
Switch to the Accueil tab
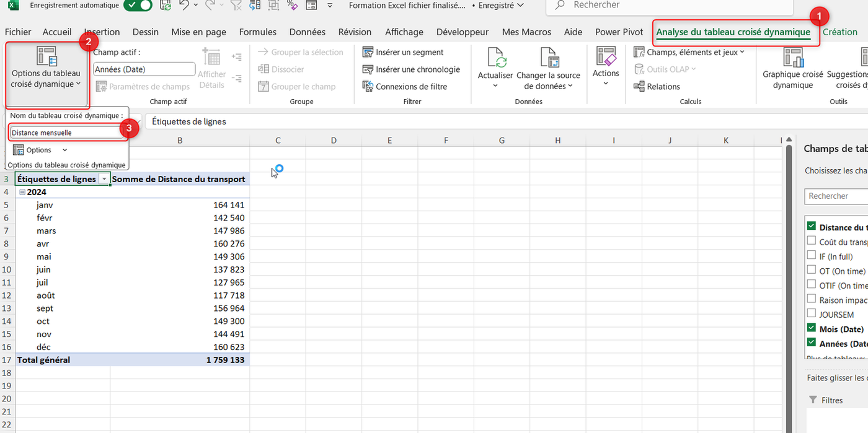point(57,32)
